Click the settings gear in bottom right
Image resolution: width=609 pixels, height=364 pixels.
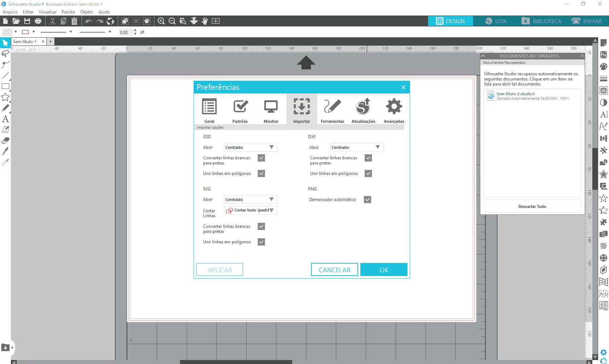point(604,352)
